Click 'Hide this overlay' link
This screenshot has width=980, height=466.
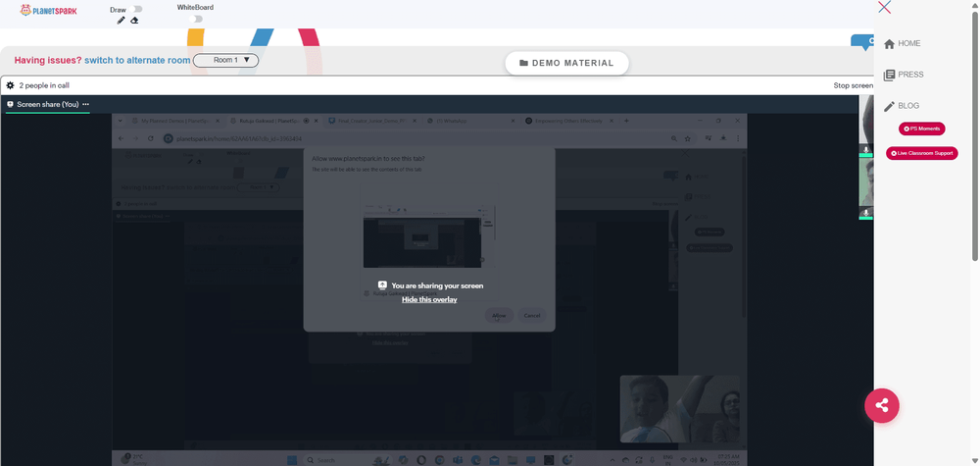tap(429, 299)
